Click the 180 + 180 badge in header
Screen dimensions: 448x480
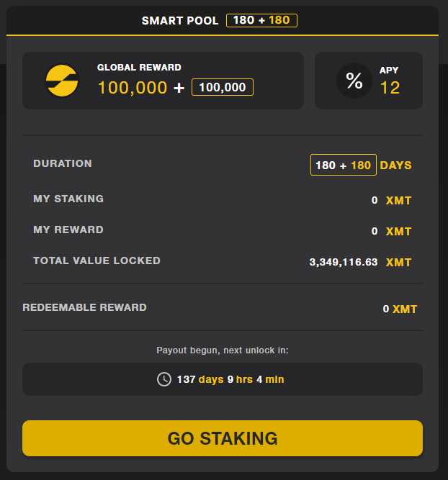[x=261, y=20]
